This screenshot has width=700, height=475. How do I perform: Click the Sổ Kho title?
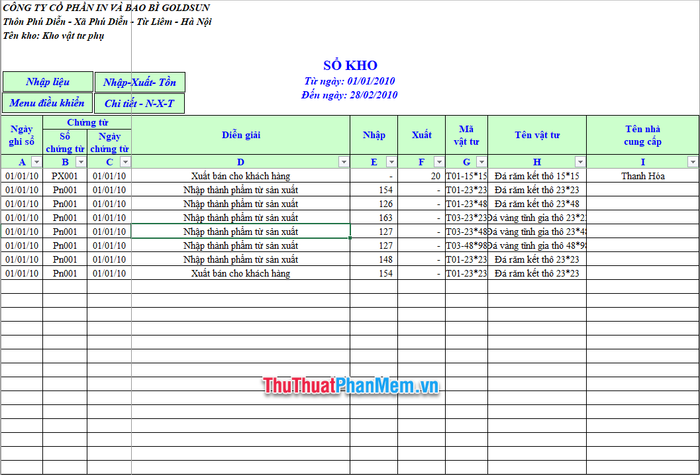click(350, 66)
